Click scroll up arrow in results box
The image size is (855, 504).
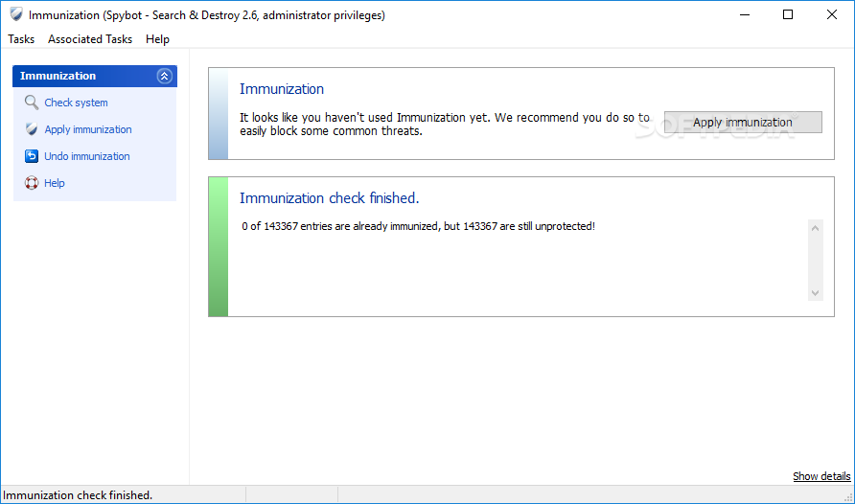coord(815,228)
